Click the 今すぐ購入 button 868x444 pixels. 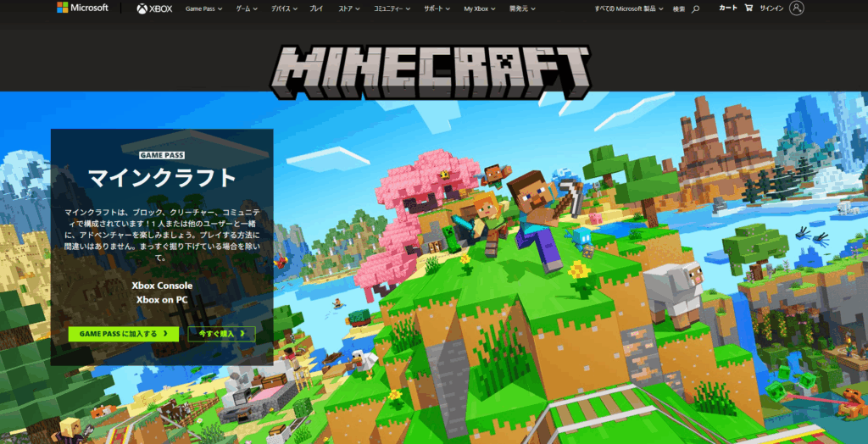[x=221, y=334]
